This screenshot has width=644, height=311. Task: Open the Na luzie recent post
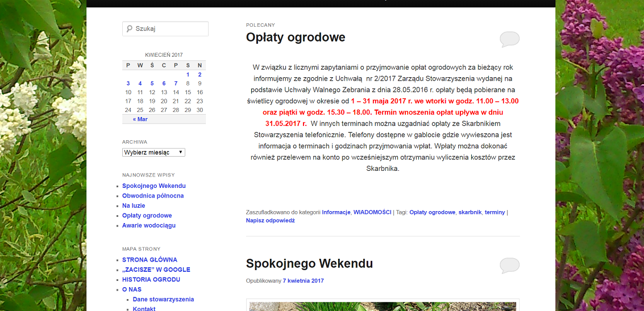(x=134, y=205)
